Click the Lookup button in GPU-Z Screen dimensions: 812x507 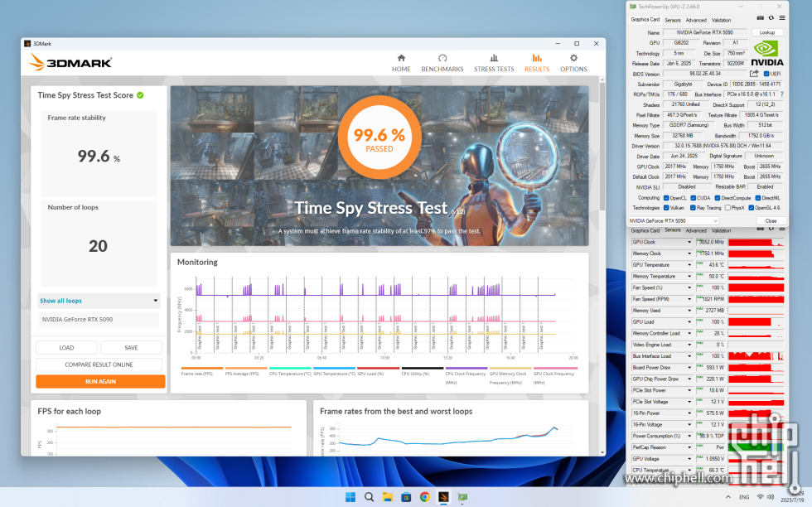(767, 32)
